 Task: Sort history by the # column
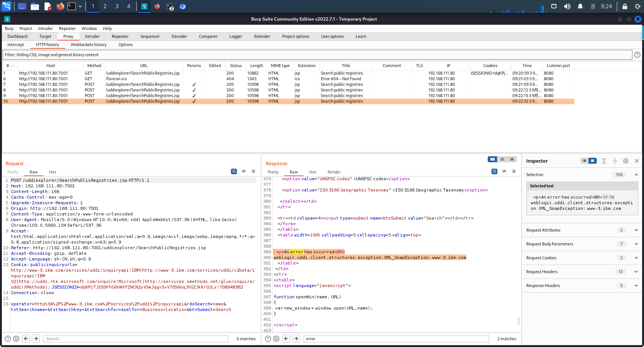[x=10, y=66]
